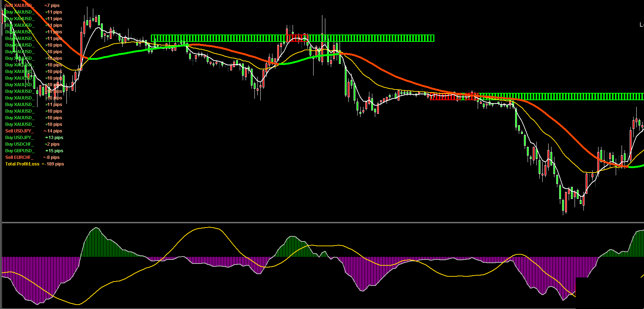Image resolution: width=644 pixels, height=309 pixels.
Task: Select the upper green striped zone rectangle
Action: pyautogui.click(x=220, y=38)
